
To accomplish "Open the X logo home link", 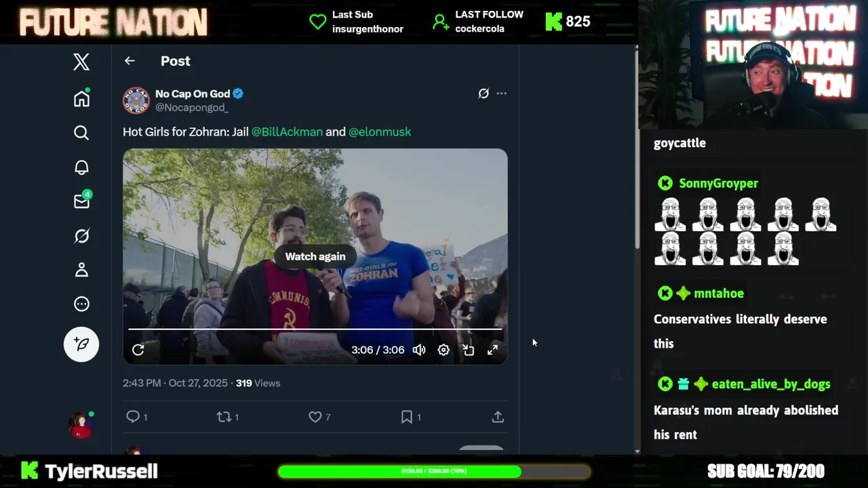I will (x=81, y=62).
